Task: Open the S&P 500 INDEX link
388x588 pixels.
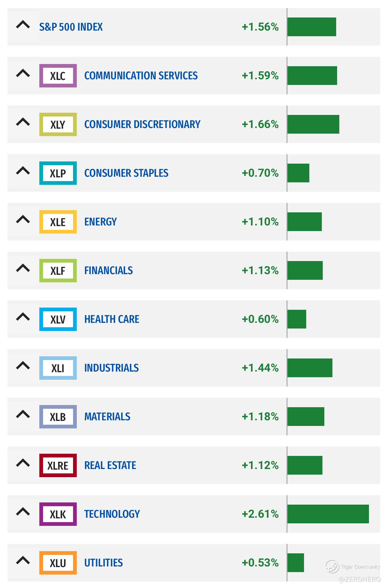Action: click(71, 27)
